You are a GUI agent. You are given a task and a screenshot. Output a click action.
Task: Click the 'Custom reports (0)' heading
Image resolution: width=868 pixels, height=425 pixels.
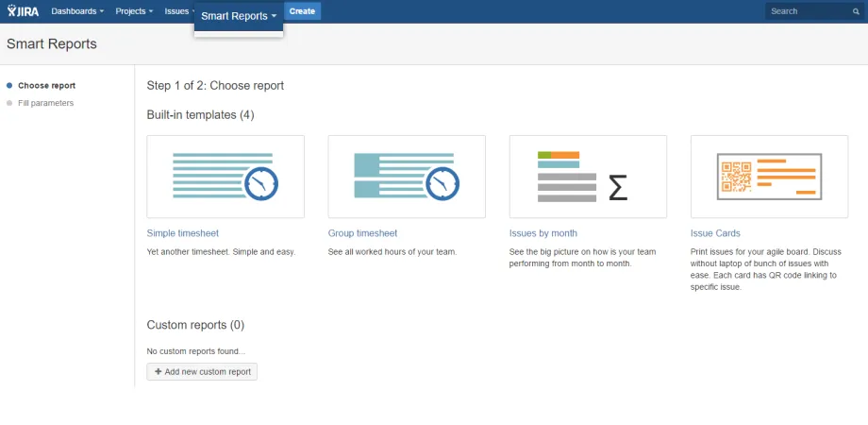pyautogui.click(x=195, y=325)
